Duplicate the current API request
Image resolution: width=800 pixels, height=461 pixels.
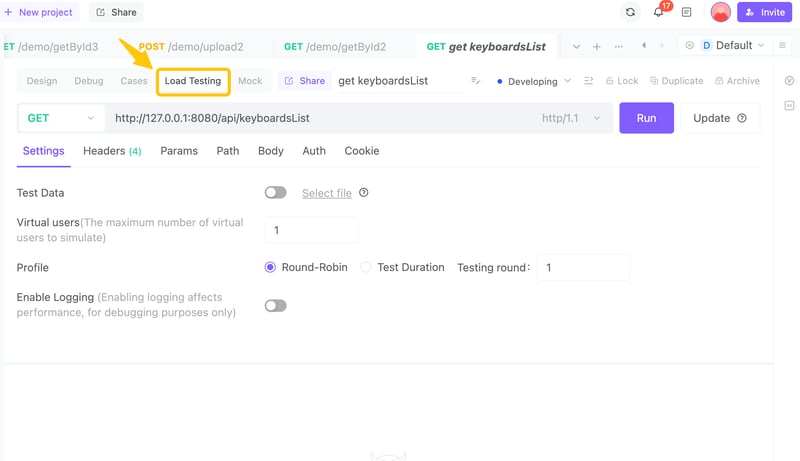(676, 81)
